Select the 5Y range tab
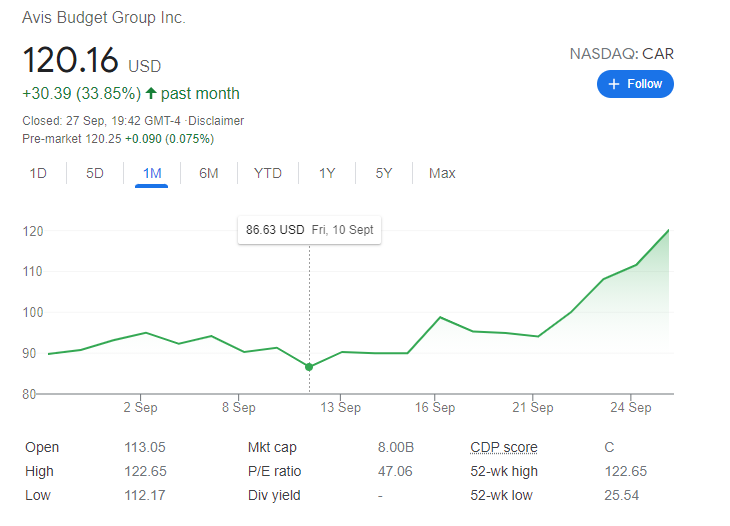The image size is (730, 526). click(x=384, y=173)
